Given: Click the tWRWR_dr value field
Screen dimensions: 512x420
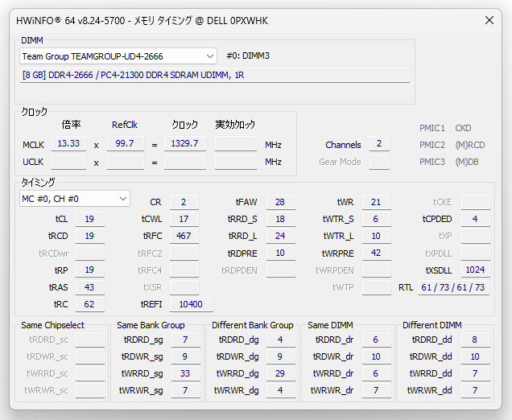Looking at the screenshot, I should coord(377,390).
